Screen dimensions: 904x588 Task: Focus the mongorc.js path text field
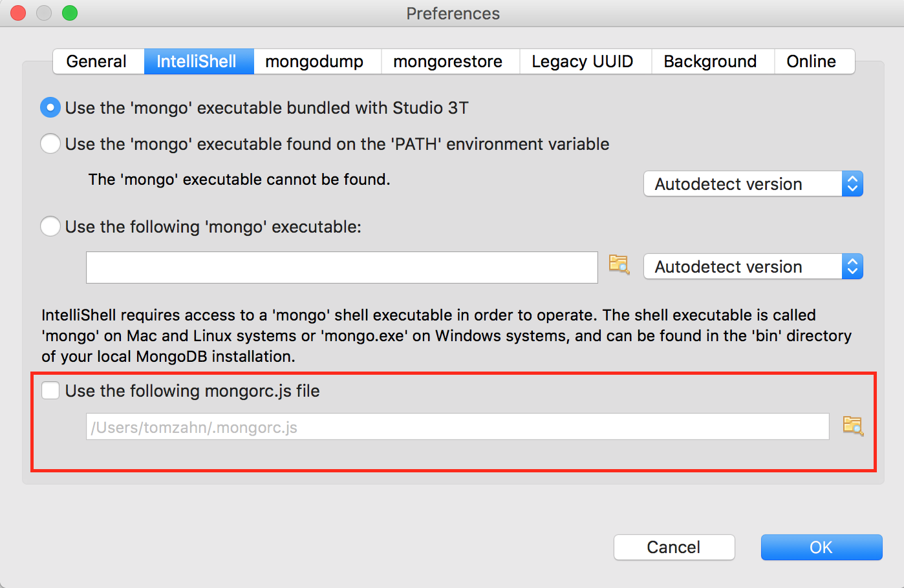[458, 426]
